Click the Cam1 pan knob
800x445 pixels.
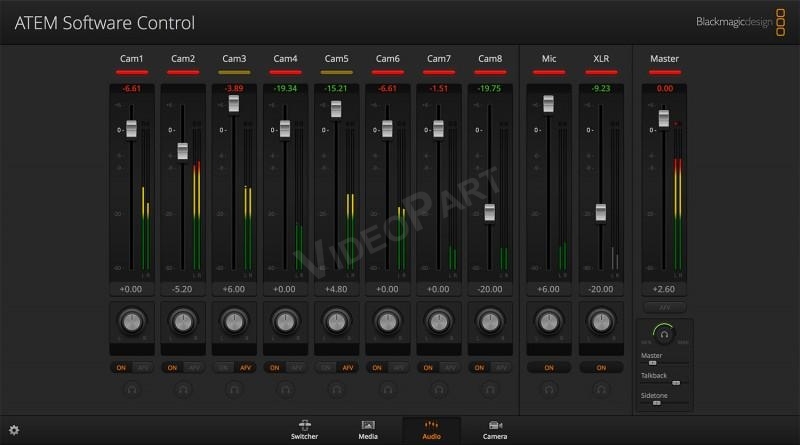(x=132, y=322)
